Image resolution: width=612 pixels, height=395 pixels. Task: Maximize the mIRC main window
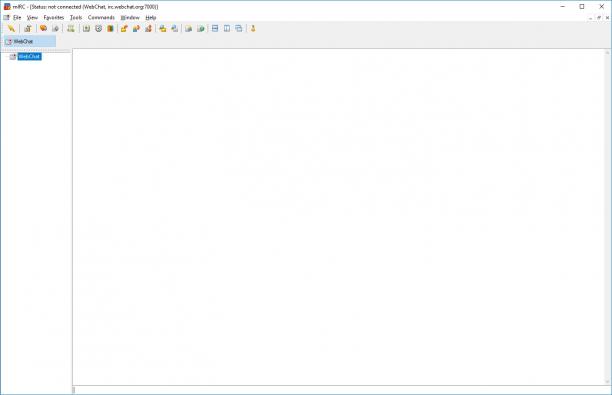pos(582,7)
